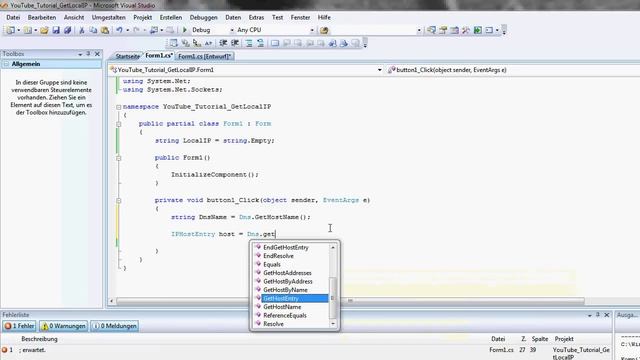Close the Toolbox panel
Viewport: 640px width, 360px height.
pyautogui.click(x=97, y=53)
